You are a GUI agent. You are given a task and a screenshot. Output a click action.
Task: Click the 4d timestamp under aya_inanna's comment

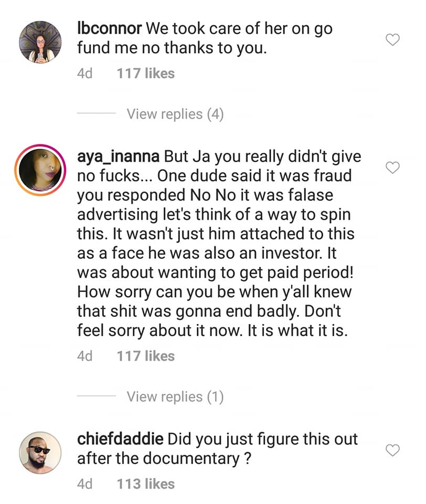(84, 356)
